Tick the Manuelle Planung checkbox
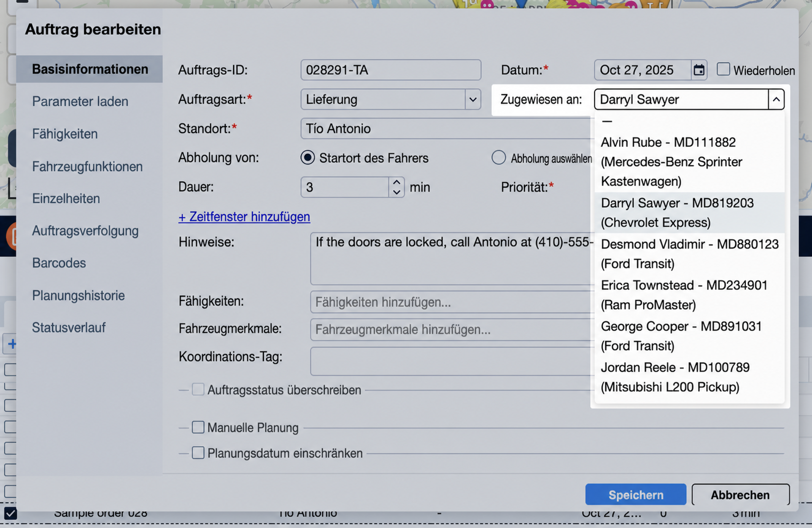 click(x=198, y=427)
